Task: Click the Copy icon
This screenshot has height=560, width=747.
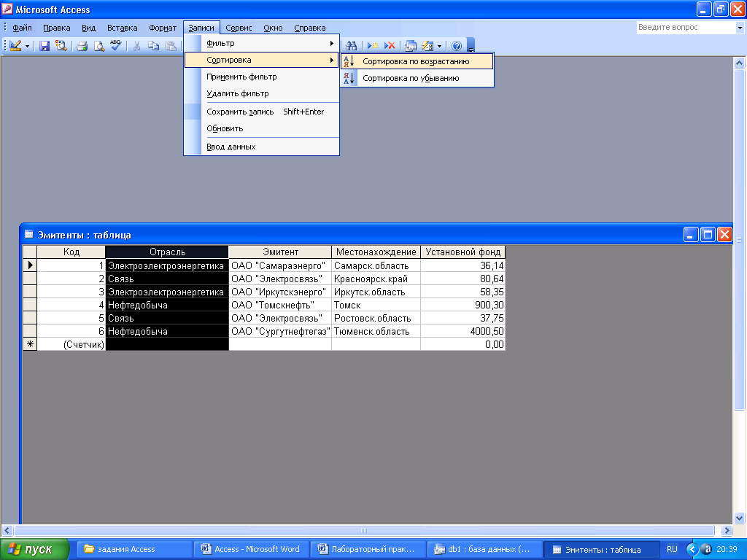Action: 153,46
